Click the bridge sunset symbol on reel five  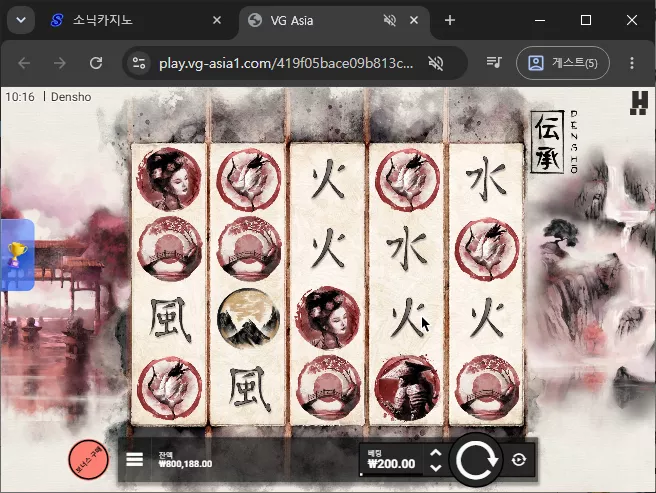(x=487, y=388)
